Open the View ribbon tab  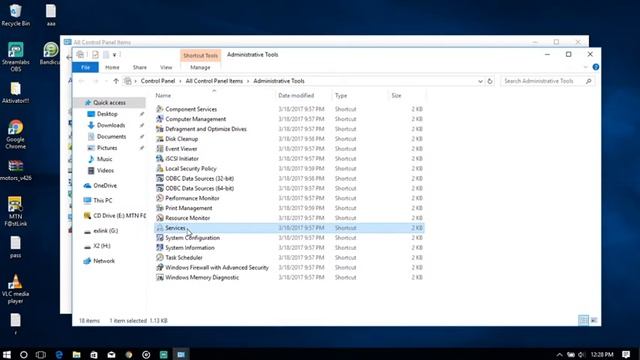(x=166, y=67)
